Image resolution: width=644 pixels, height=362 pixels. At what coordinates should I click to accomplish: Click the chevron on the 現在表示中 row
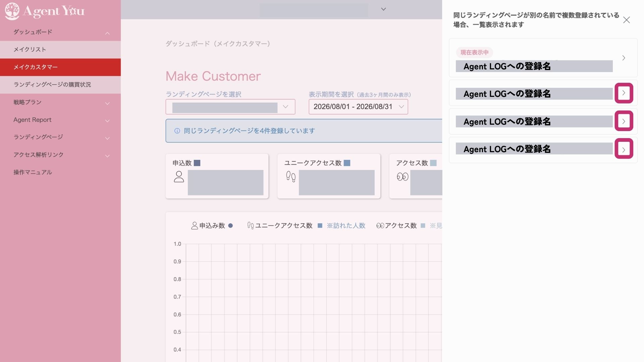(x=624, y=58)
